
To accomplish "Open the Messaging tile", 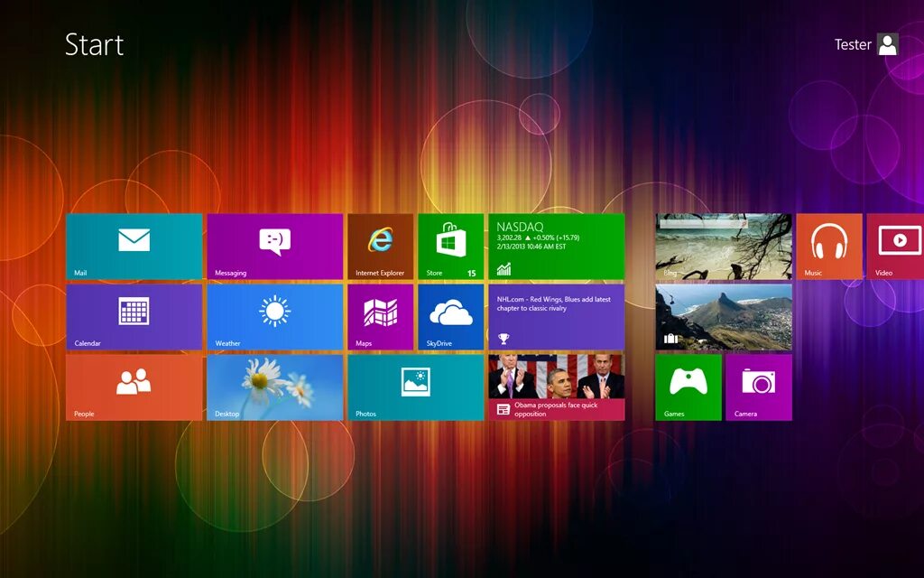I will pyautogui.click(x=274, y=247).
